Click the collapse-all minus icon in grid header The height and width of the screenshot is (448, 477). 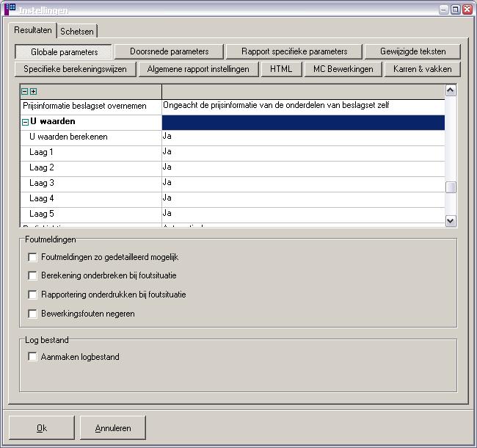[25, 91]
